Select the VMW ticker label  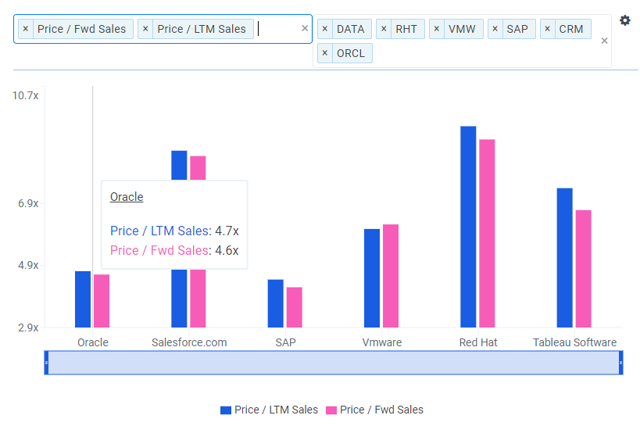pyautogui.click(x=462, y=29)
